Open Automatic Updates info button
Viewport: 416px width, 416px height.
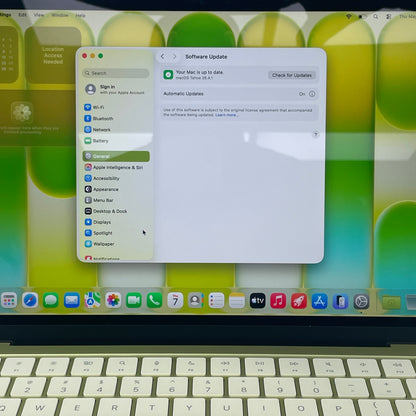pos(312,94)
